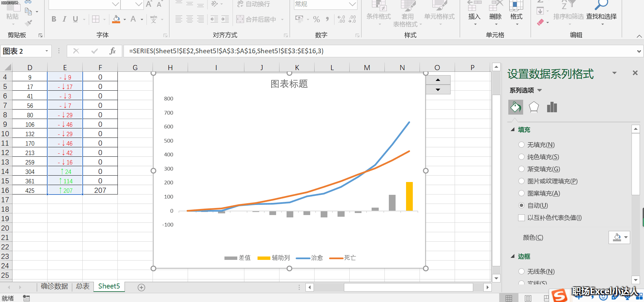Apply percent style number format
This screenshot has width=644, height=302.
[316, 19]
